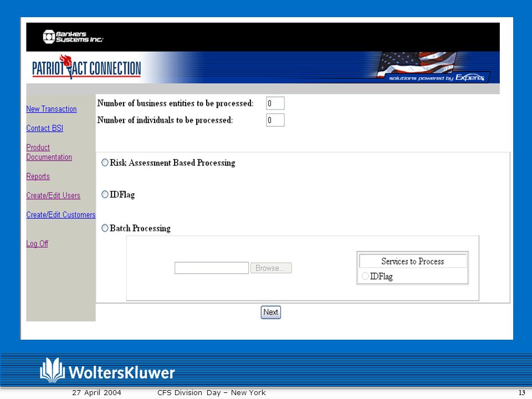Select the IDFlag processing radio button

pyautogui.click(x=105, y=194)
